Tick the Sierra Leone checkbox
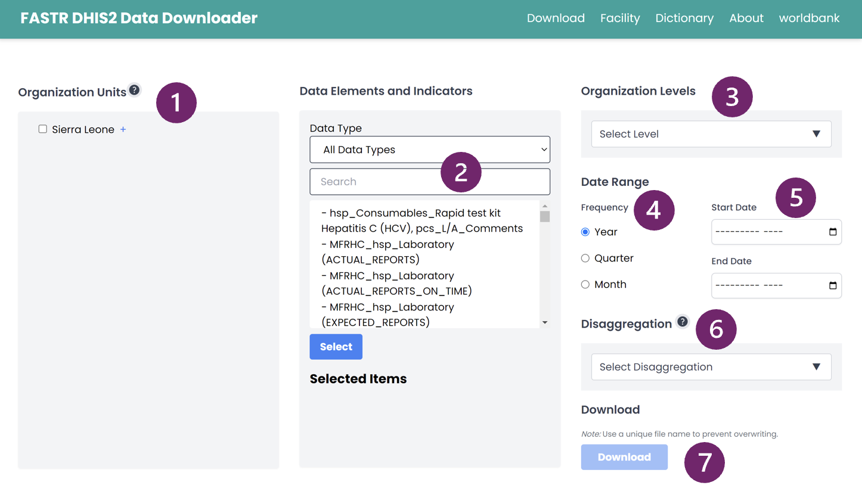 (x=43, y=129)
